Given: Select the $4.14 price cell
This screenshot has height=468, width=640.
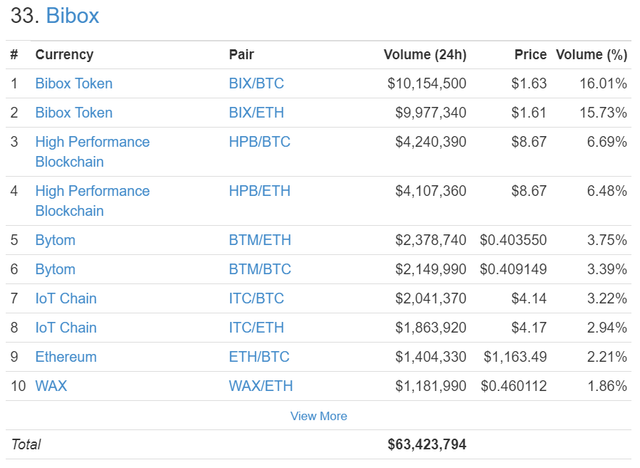Looking at the screenshot, I should pos(529,299).
